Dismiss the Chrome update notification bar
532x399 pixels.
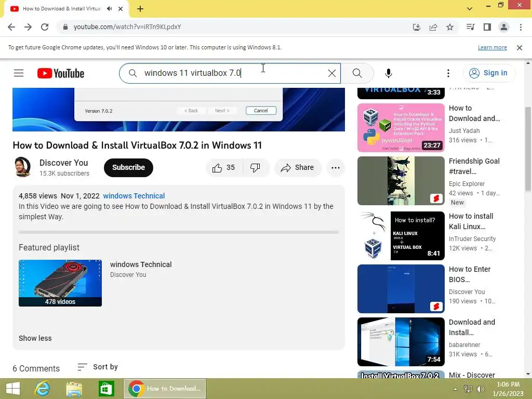pos(520,47)
